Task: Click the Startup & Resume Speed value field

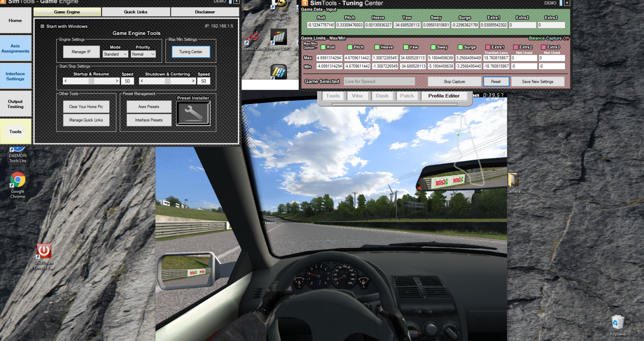Action: (x=127, y=81)
